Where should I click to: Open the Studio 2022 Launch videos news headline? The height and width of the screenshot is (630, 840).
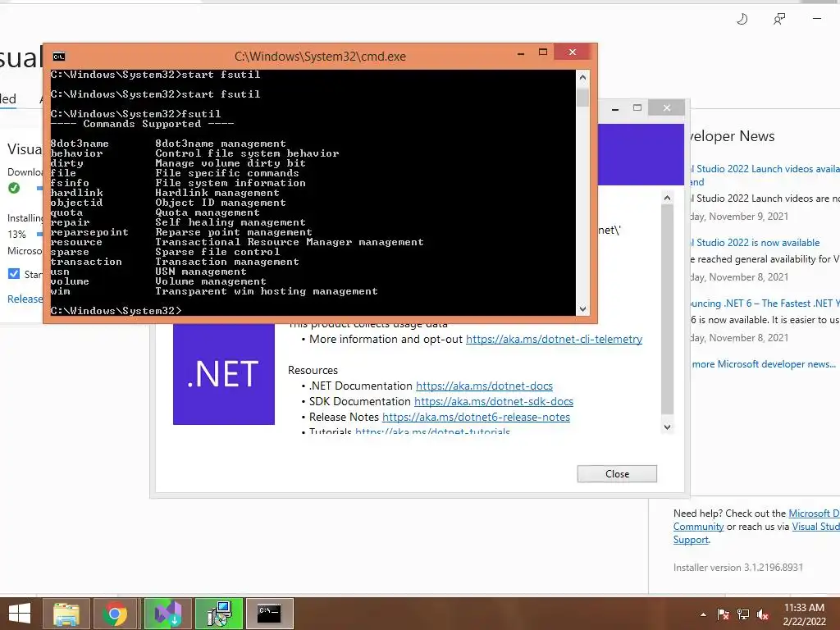click(765, 176)
